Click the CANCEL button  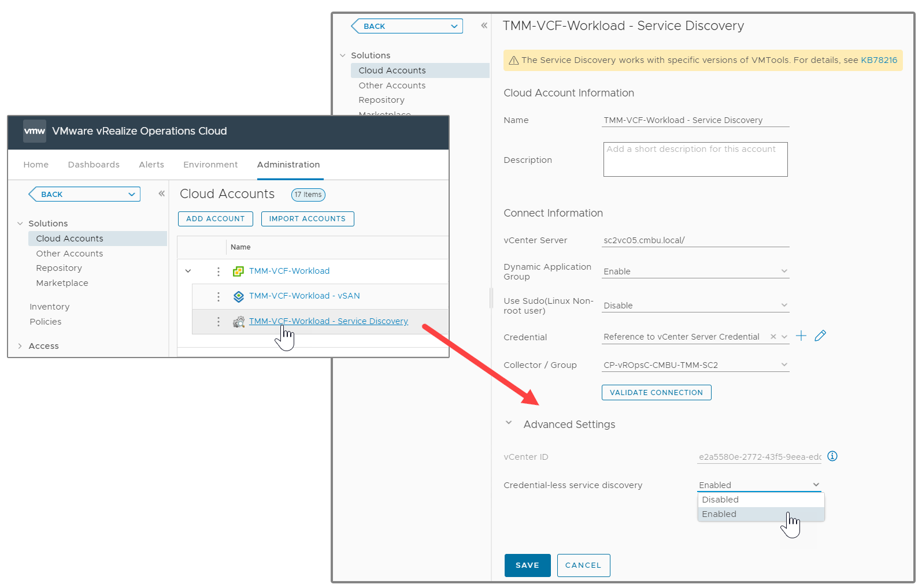pyautogui.click(x=584, y=565)
